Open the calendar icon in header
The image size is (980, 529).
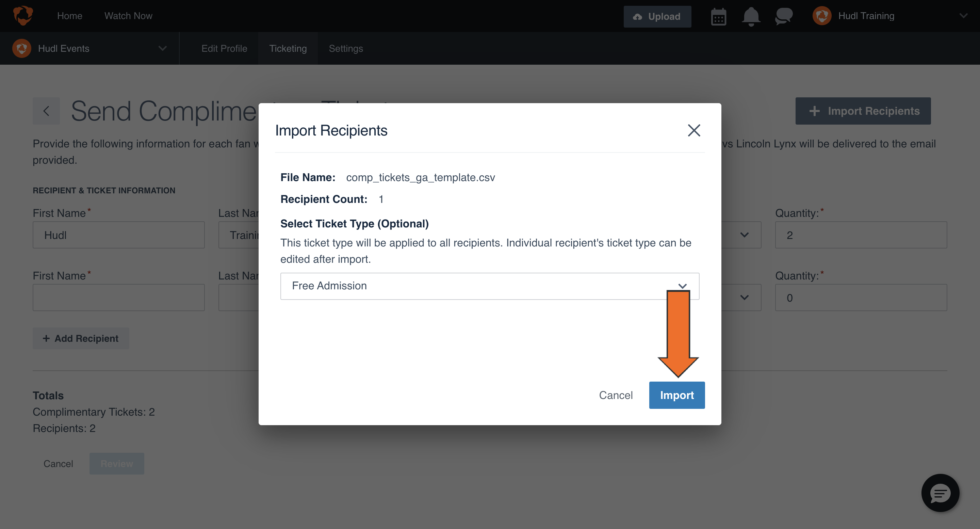coord(718,16)
